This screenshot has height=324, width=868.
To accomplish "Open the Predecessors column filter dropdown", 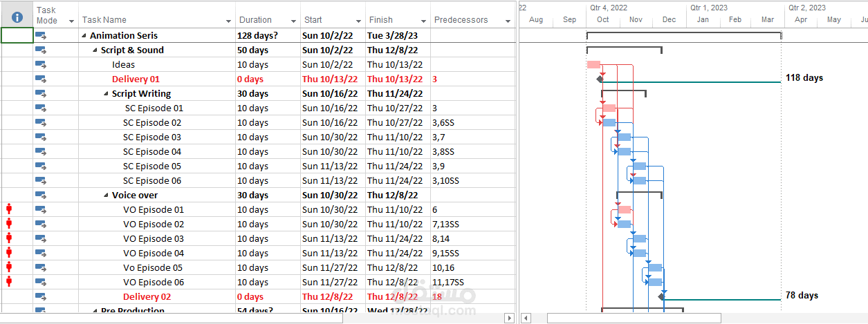I will point(508,22).
